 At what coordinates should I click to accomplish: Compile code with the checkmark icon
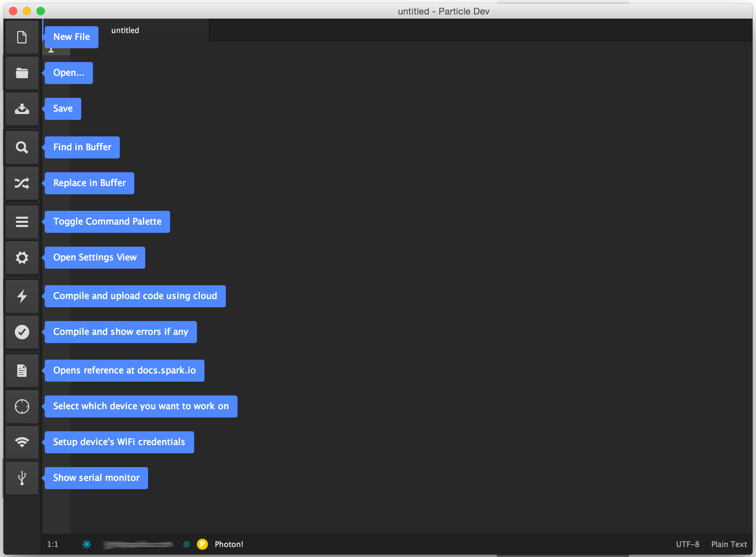click(22, 332)
